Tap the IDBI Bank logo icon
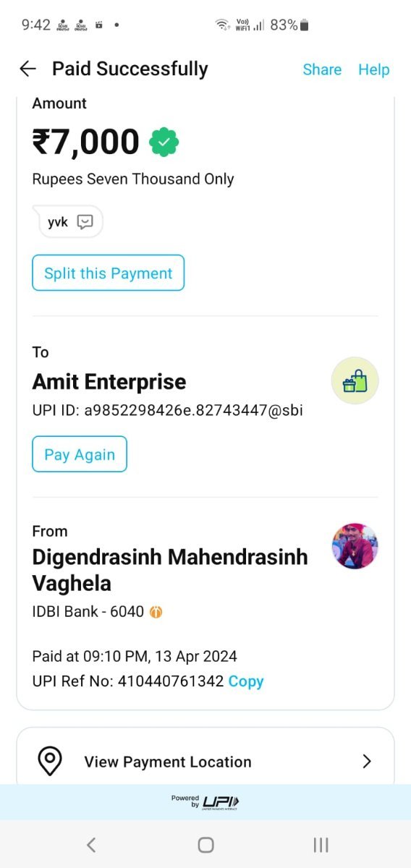 click(156, 612)
